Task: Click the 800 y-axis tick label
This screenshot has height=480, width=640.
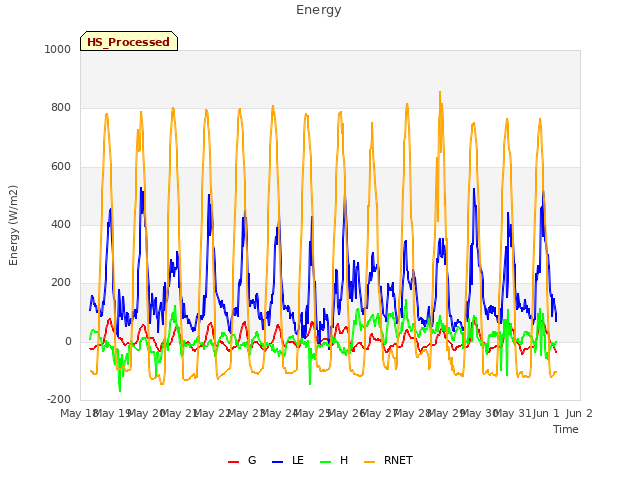Action: [61, 107]
